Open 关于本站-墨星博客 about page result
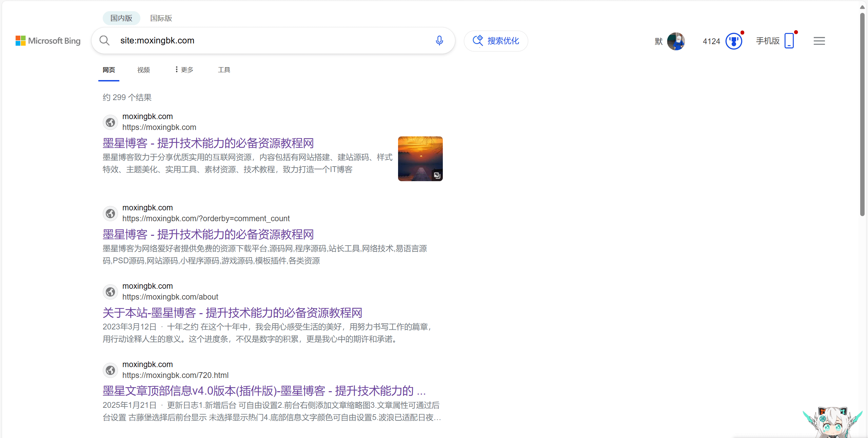 pos(233,313)
